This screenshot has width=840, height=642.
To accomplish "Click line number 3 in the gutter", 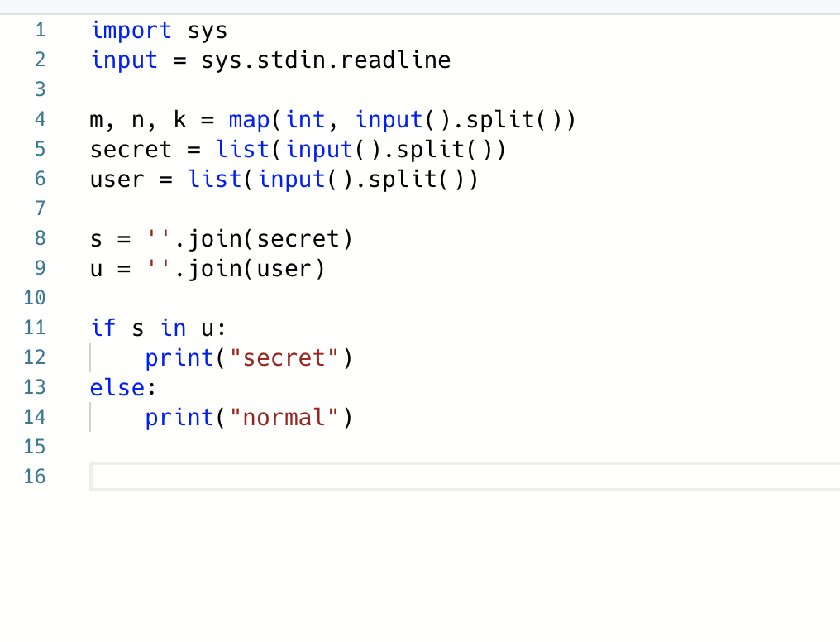I will 41,89.
